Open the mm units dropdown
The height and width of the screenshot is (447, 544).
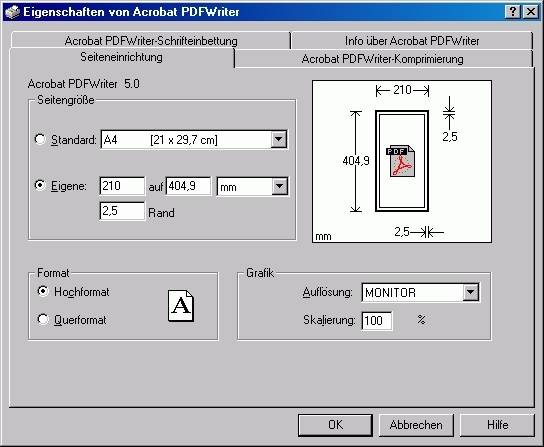[x=280, y=186]
